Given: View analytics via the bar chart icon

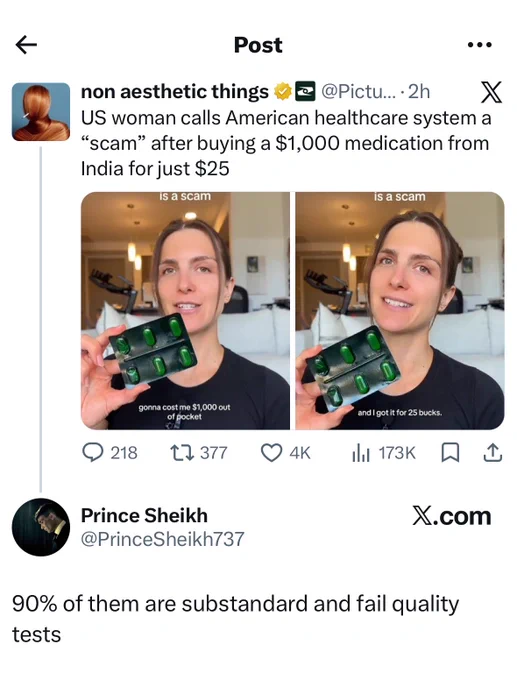Looking at the screenshot, I should 361,454.
